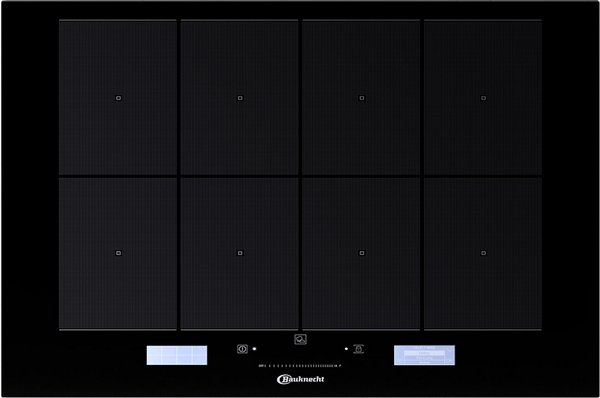Set the power slider to P boost

click(x=340, y=366)
